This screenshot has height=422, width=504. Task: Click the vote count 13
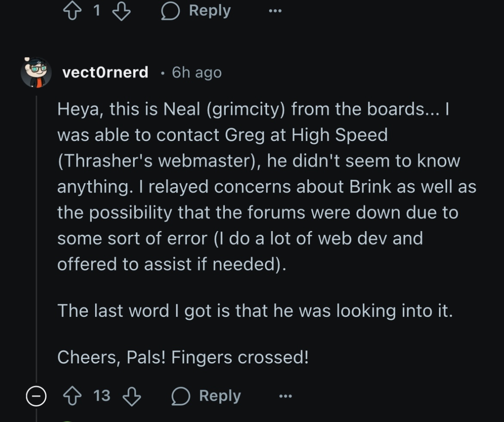(102, 396)
